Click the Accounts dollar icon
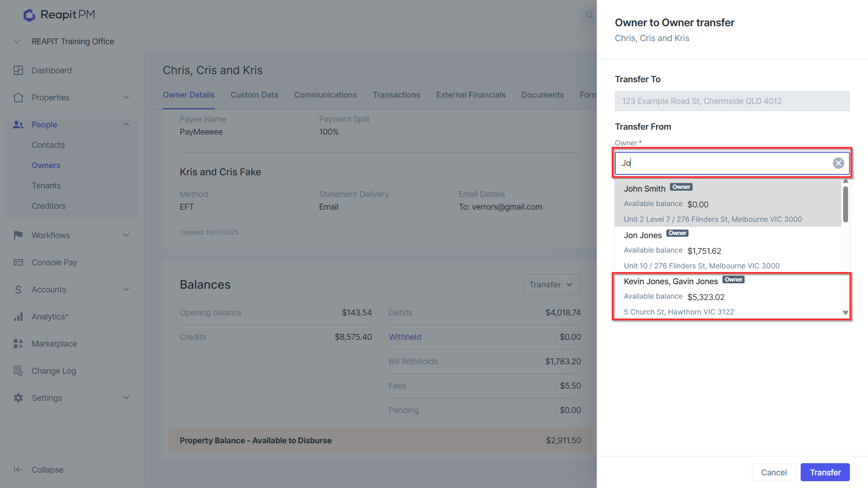868x488 pixels. [x=18, y=290]
